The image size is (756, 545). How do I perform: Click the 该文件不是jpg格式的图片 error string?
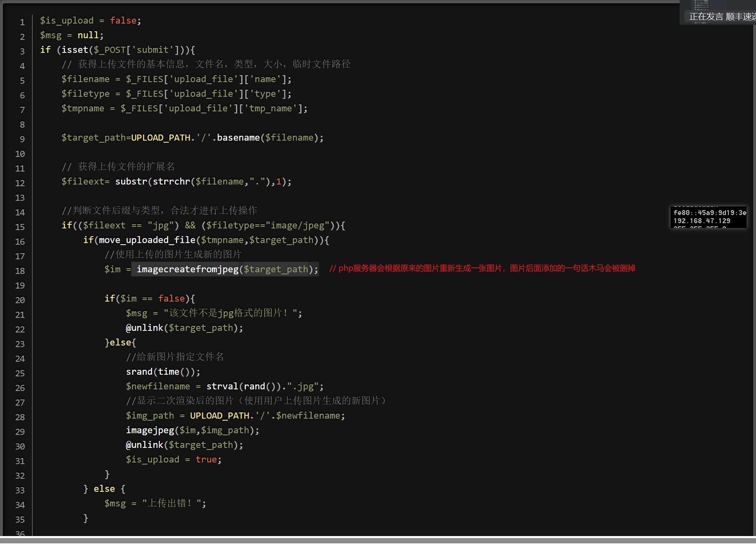click(232, 313)
